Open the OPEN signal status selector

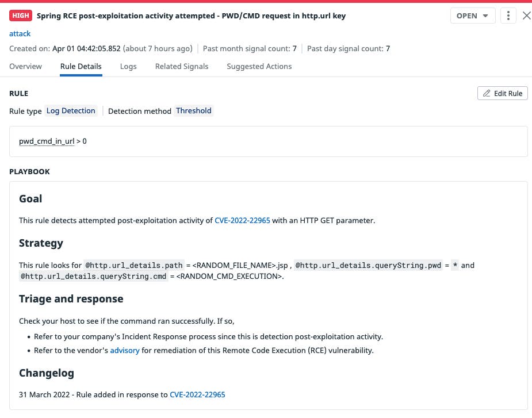473,16
